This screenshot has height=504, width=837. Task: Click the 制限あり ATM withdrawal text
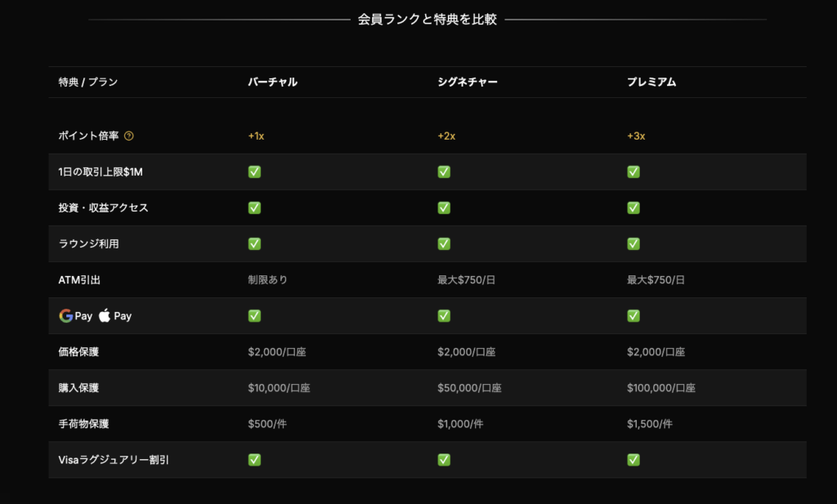point(267,280)
